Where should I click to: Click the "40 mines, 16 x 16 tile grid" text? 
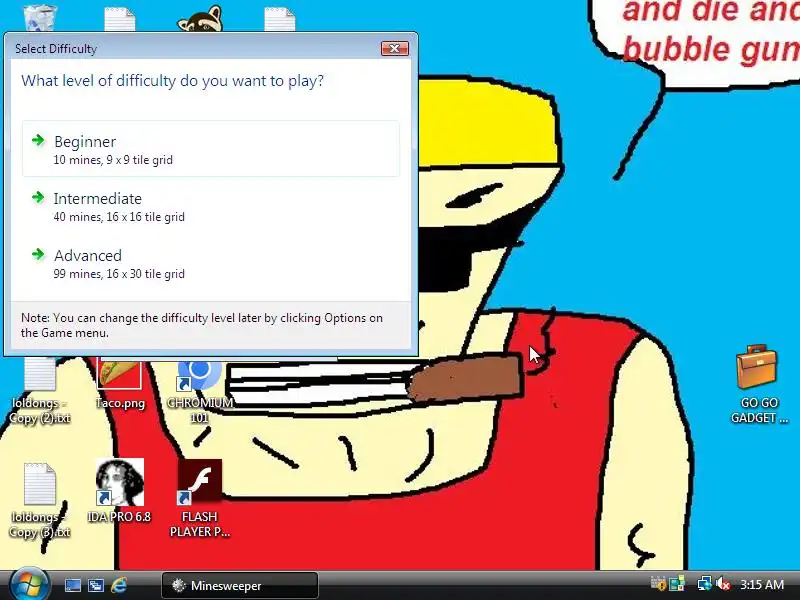pyautogui.click(x=119, y=217)
